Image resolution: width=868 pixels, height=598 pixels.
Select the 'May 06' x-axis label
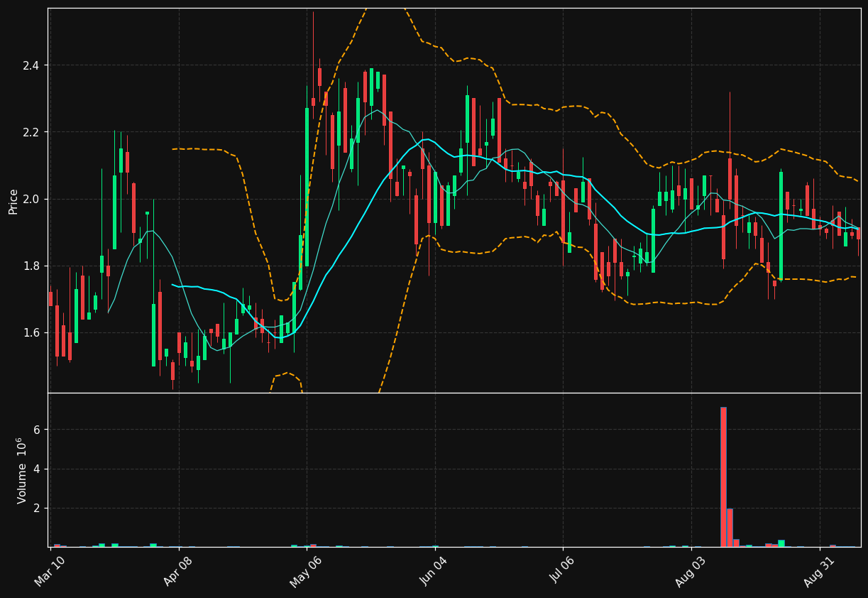(305, 570)
